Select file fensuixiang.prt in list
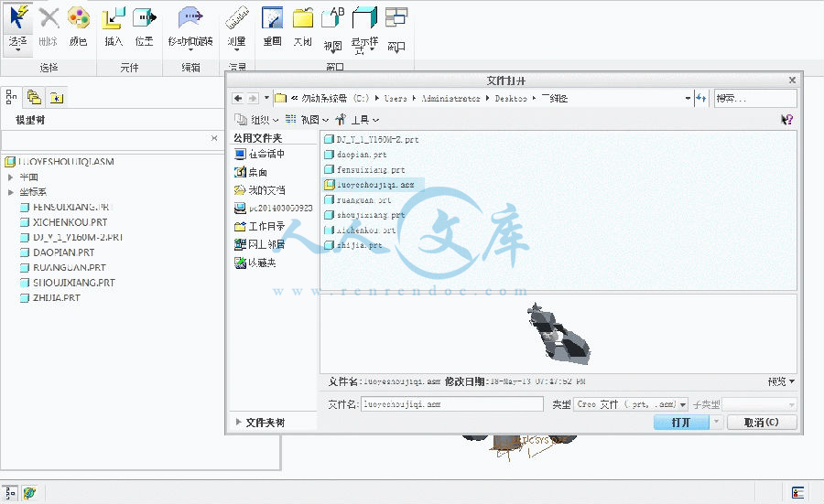The height and width of the screenshot is (504, 824). (x=364, y=170)
